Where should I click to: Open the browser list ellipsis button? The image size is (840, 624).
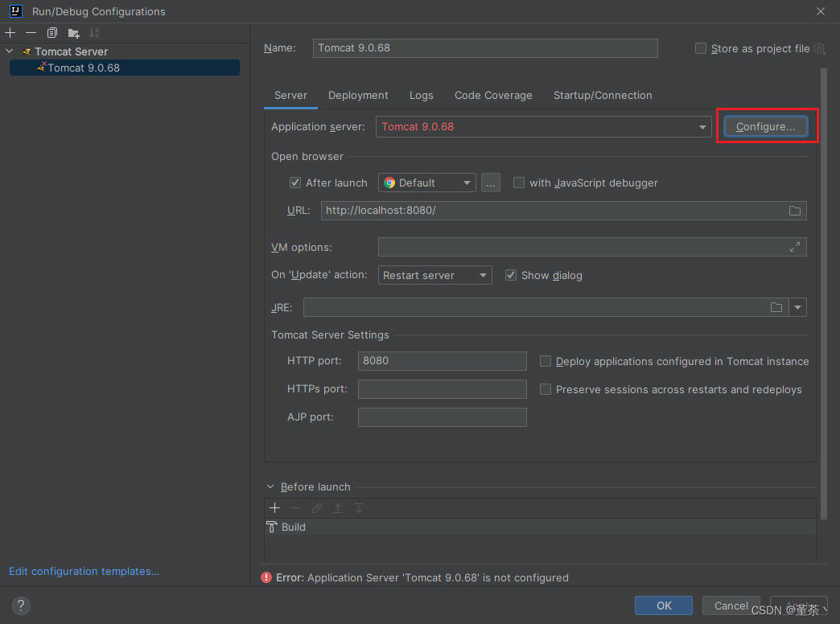point(490,183)
